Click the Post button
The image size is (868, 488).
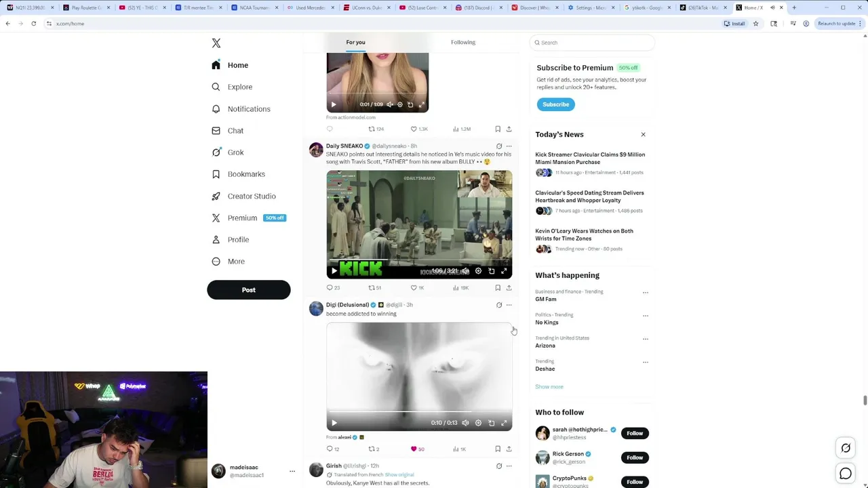pos(249,290)
